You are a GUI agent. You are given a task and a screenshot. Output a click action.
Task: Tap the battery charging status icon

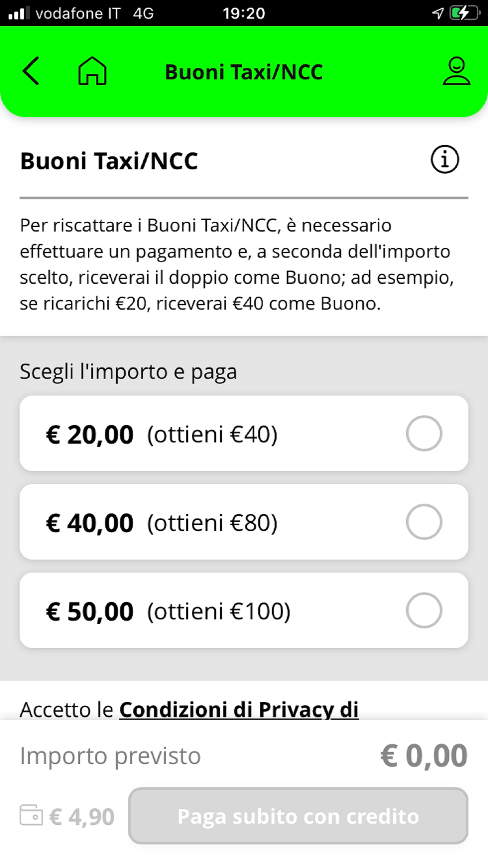tap(465, 13)
